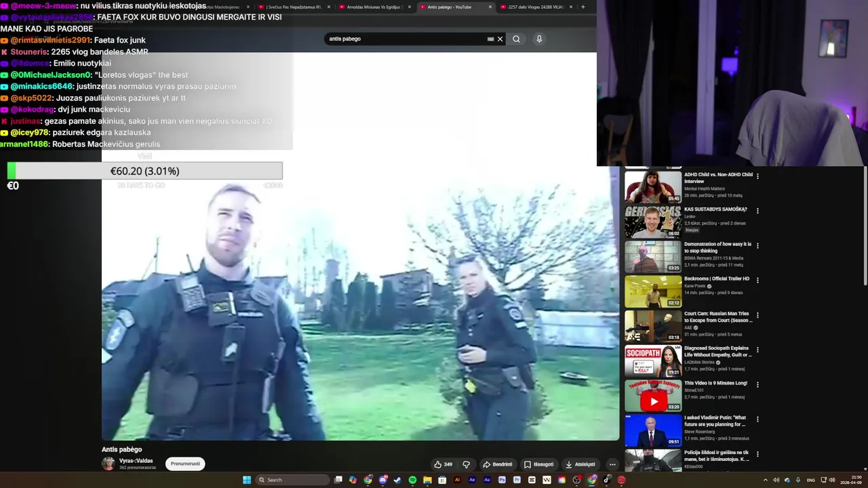Open Diagnosed Sociopath Explains video title

[x=718, y=351]
